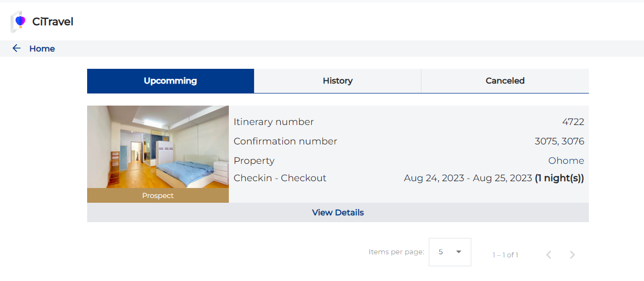Click confirmation numbers 3075, 3076
Screen dimensions: 644x281
[x=559, y=141]
